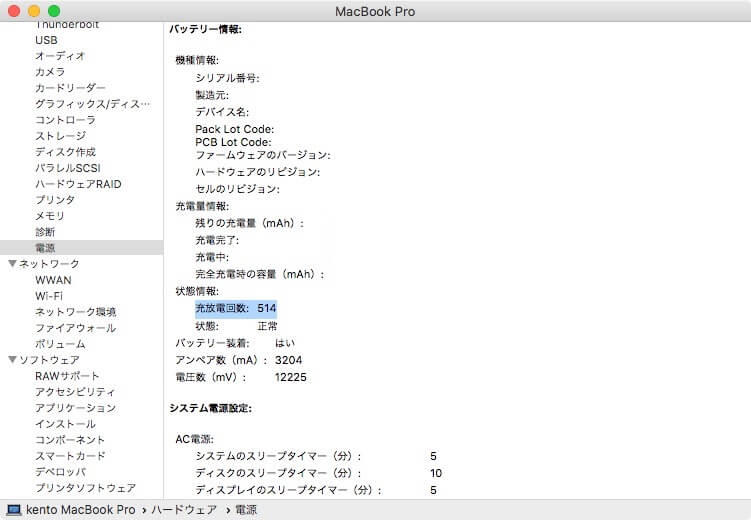751x520 pixels.
Task: Click the 完全充電時の容量 (mAh) label
Action: point(260,274)
